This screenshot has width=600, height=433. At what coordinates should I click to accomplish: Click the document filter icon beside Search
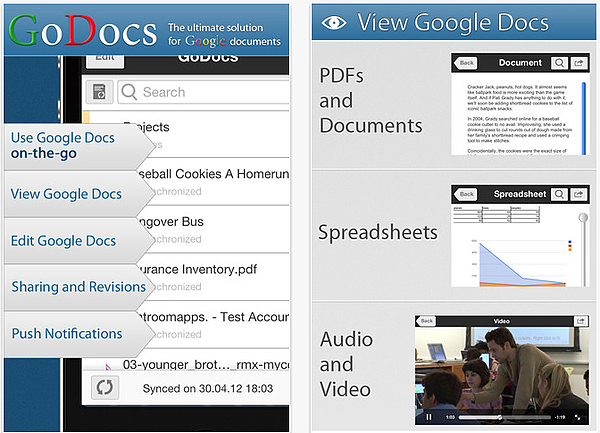[x=99, y=92]
